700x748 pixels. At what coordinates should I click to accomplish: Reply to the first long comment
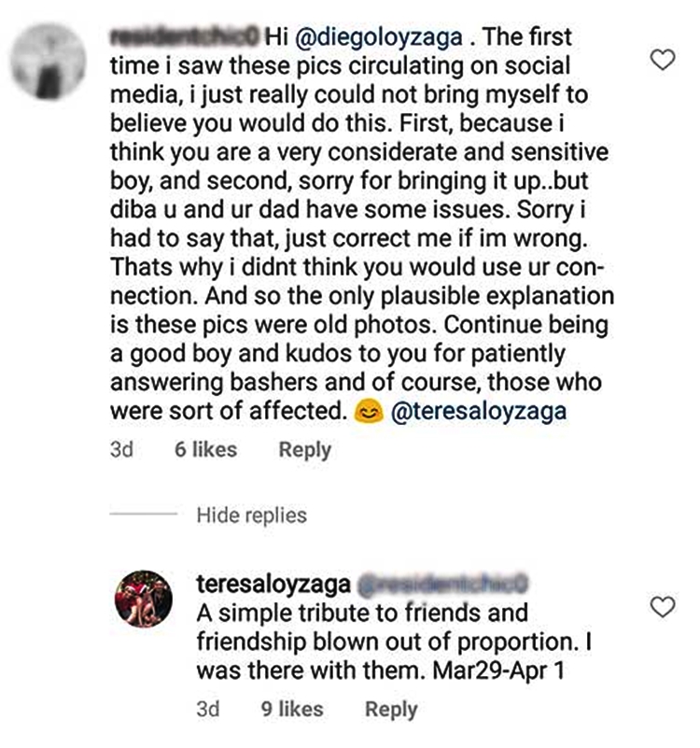304,450
